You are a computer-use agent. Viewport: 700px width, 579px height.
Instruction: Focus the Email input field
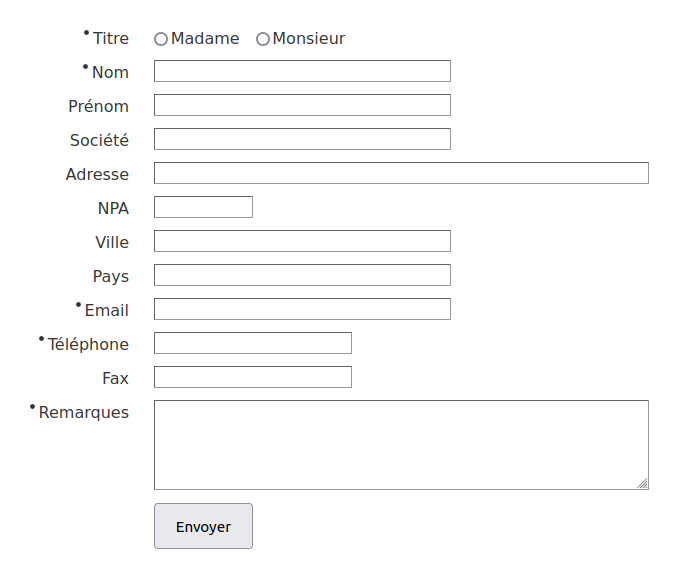(x=302, y=309)
